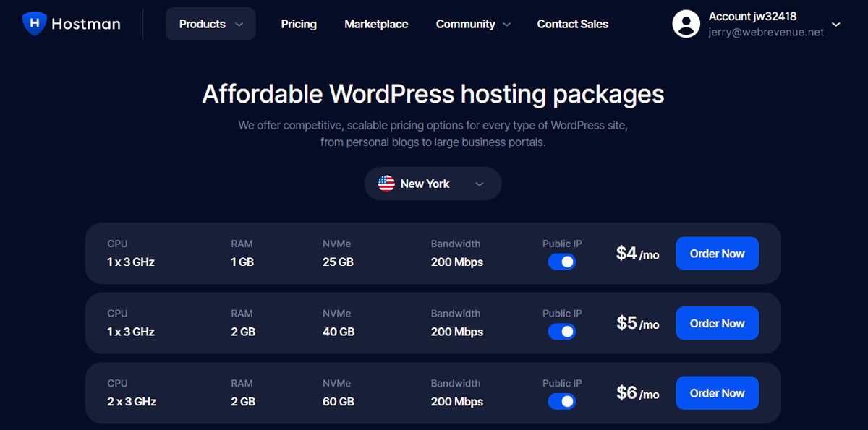Viewport: 868px width, 430px height.
Task: Open the Marketplace page
Action: [376, 24]
